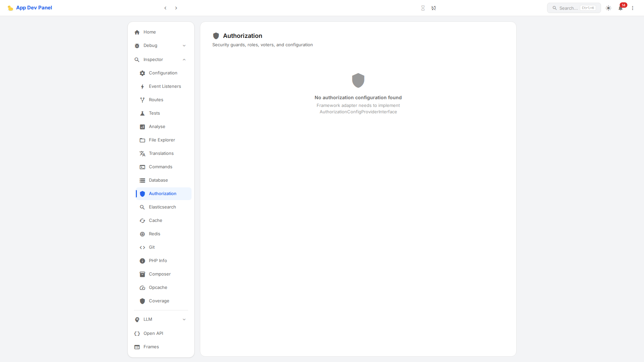Toggle the crossed-out bell icon
644x362 pixels.
434,8
